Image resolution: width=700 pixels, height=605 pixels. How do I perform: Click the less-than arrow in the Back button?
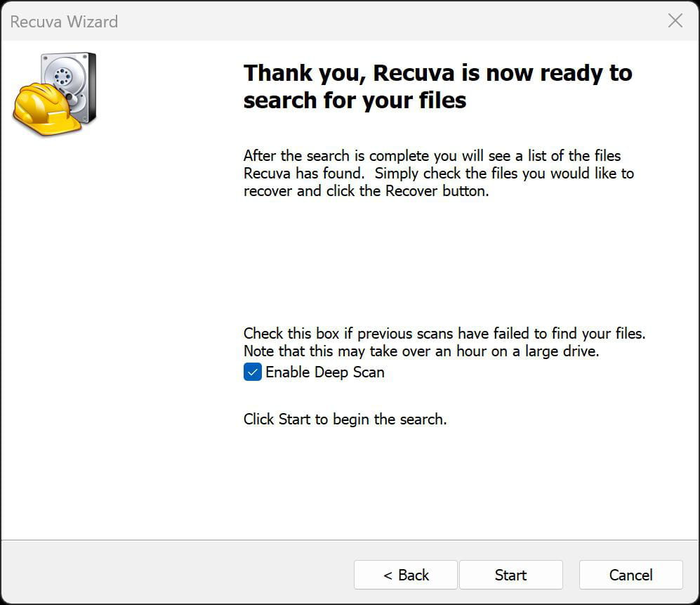pyautogui.click(x=388, y=575)
